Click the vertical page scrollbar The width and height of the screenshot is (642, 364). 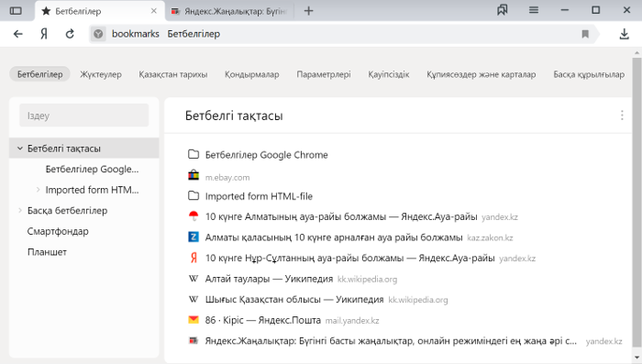click(x=636, y=201)
